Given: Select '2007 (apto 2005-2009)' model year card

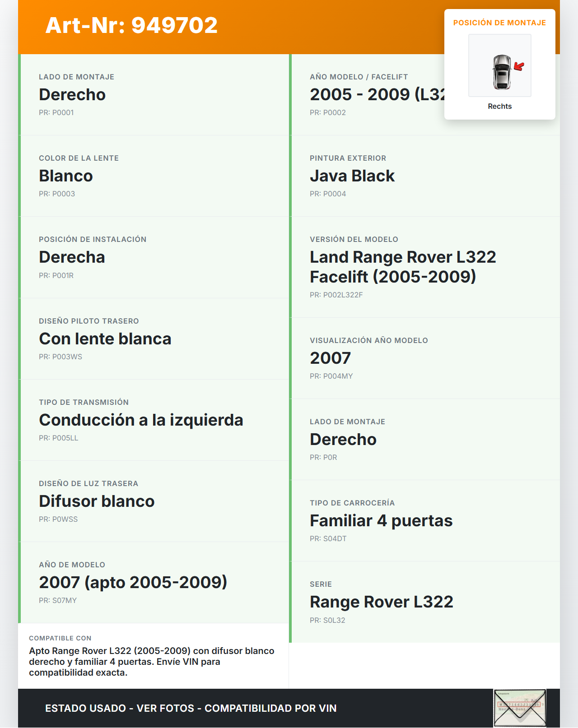Looking at the screenshot, I should coord(154,583).
